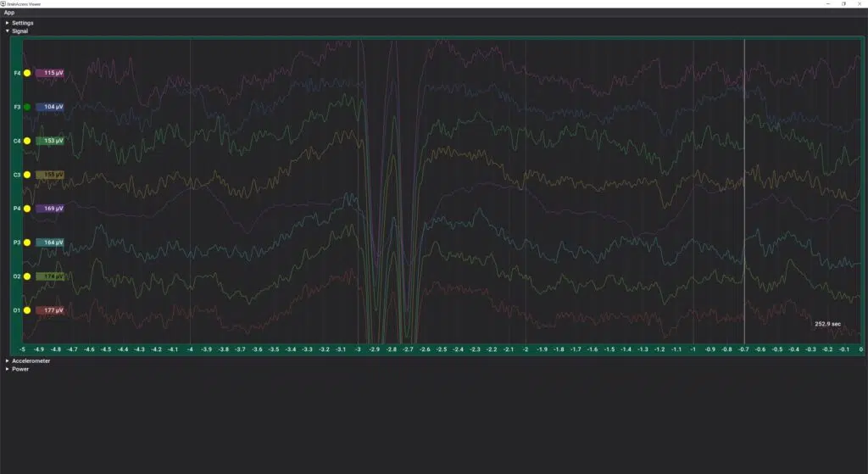Toggle the O2 channel indicator dot
The height and width of the screenshot is (474, 868).
click(x=27, y=276)
